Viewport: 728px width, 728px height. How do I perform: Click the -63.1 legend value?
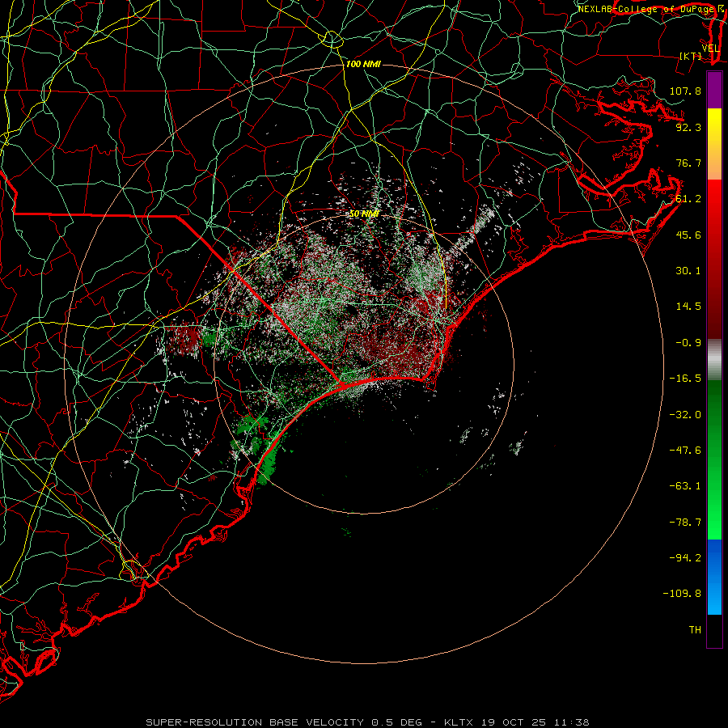(x=685, y=486)
